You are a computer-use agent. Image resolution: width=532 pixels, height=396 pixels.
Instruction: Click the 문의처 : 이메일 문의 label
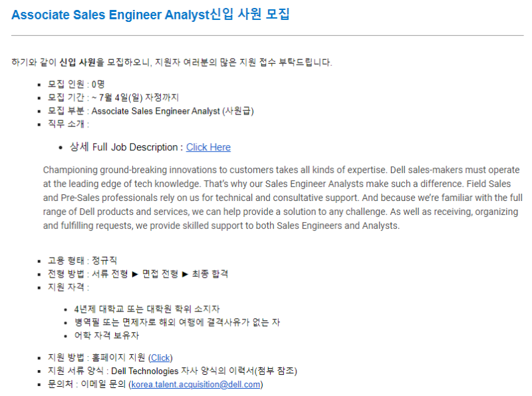(x=87, y=385)
